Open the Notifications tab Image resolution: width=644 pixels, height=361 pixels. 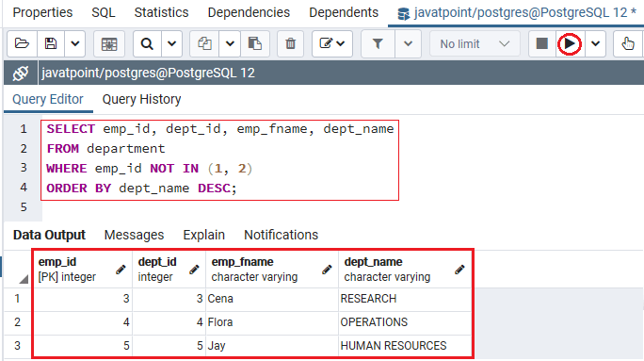[281, 235]
